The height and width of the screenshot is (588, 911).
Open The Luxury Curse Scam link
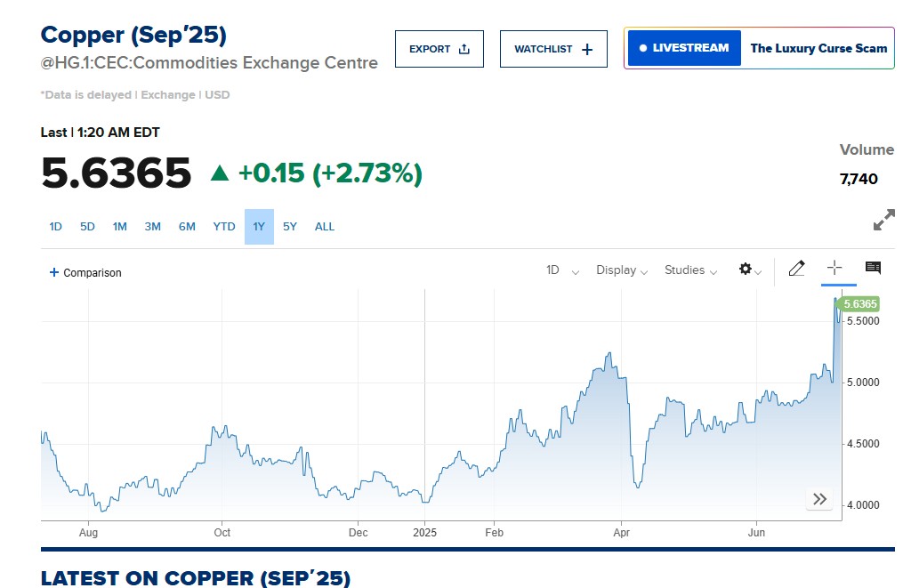coord(818,48)
